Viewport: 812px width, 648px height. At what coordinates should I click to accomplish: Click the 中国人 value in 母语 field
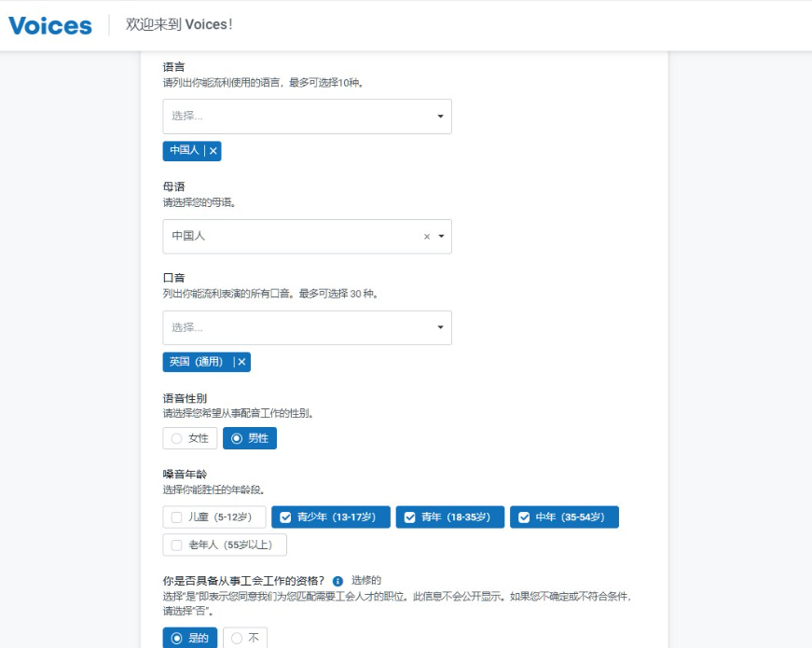pyautogui.click(x=188, y=236)
